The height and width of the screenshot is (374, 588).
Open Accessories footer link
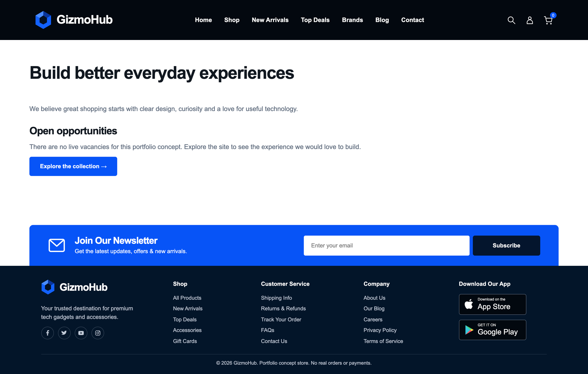187,330
